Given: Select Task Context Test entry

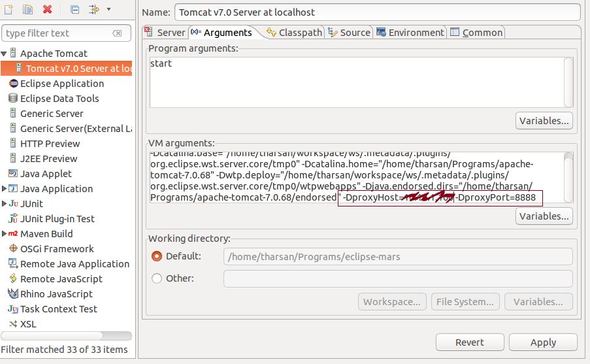Looking at the screenshot, I should (x=59, y=309).
